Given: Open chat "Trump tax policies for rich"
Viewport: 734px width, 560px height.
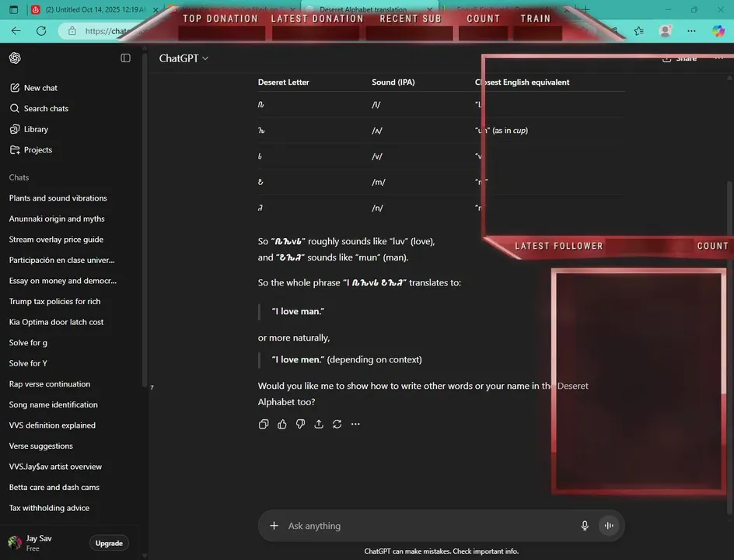Looking at the screenshot, I should (x=54, y=301).
